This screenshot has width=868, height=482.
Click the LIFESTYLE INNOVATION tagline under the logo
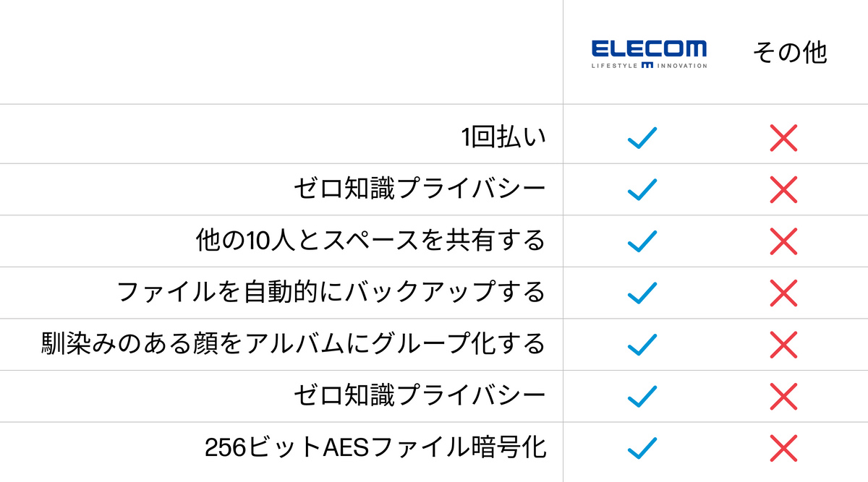pos(649,65)
